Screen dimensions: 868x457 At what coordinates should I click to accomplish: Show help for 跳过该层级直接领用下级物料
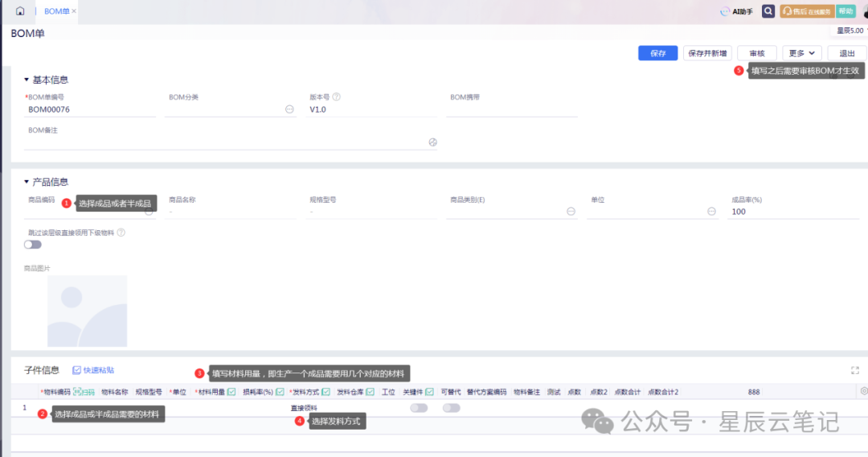121,233
